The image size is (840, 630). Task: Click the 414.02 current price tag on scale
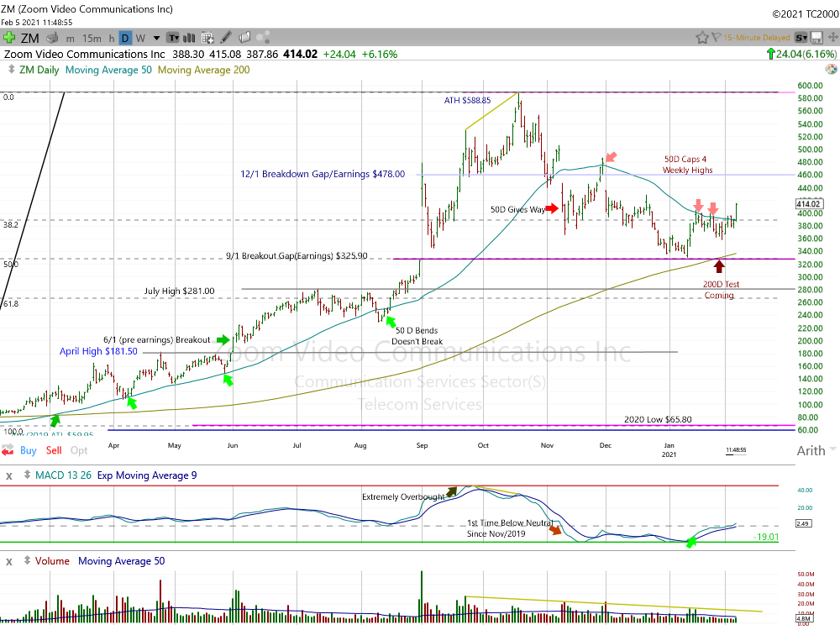point(808,203)
